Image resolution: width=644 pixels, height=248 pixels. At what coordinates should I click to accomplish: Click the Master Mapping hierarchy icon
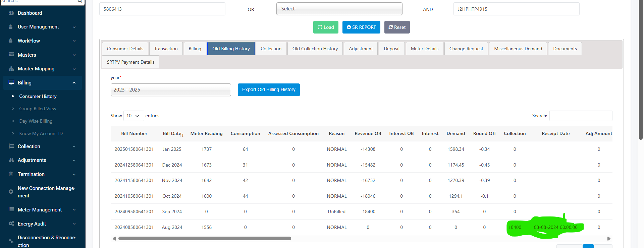point(11,69)
